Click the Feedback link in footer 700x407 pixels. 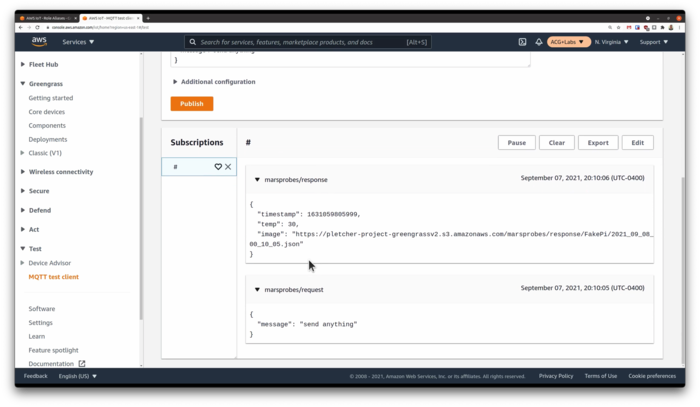[x=36, y=376]
